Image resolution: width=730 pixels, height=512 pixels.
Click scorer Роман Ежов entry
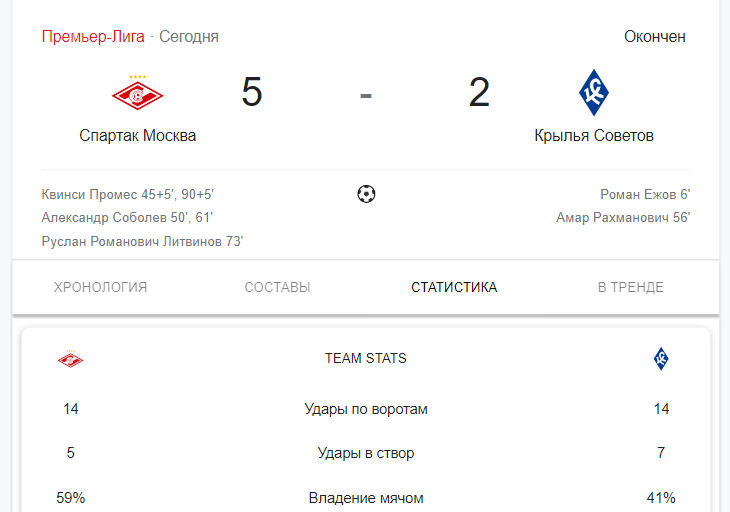645,194
